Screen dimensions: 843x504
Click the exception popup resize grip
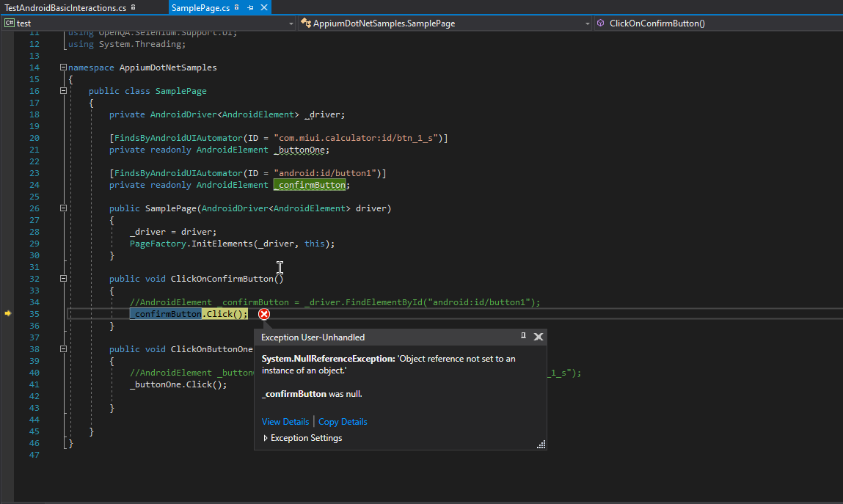click(541, 445)
